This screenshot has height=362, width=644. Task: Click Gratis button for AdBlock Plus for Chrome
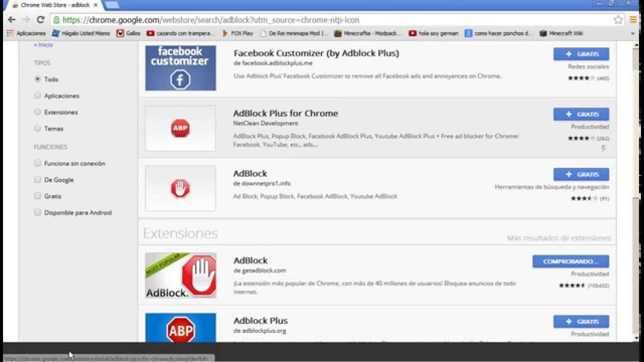[581, 114]
